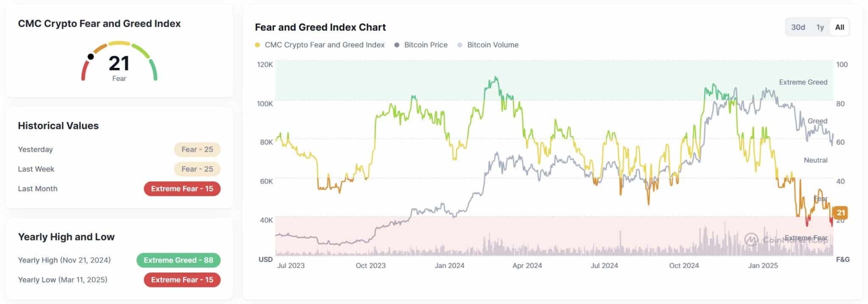Click the black gauge needle dot

click(91, 56)
